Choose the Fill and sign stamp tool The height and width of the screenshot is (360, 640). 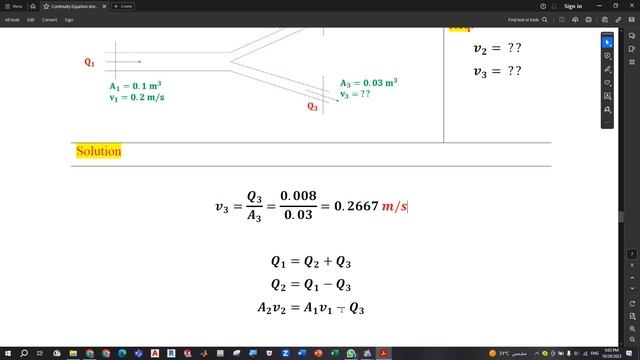click(607, 110)
